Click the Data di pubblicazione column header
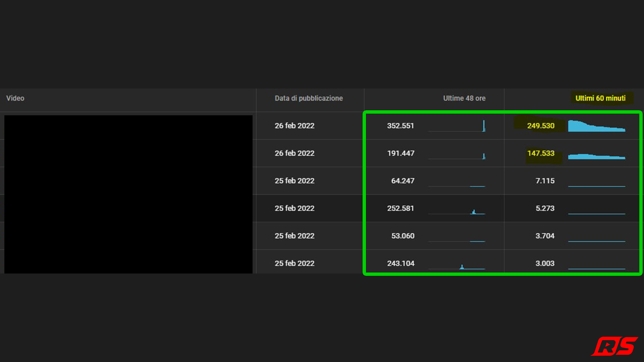Screen dimensions: 644x362 (309, 98)
